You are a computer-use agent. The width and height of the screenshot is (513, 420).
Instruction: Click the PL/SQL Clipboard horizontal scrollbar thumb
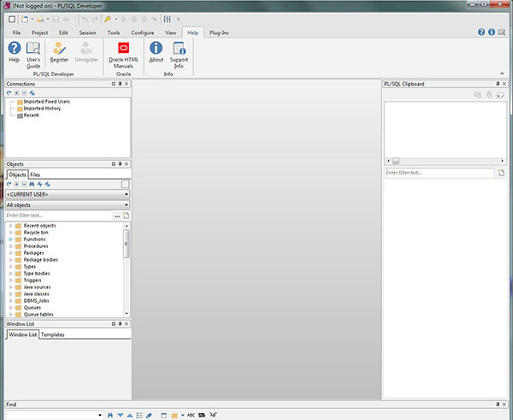pos(396,161)
